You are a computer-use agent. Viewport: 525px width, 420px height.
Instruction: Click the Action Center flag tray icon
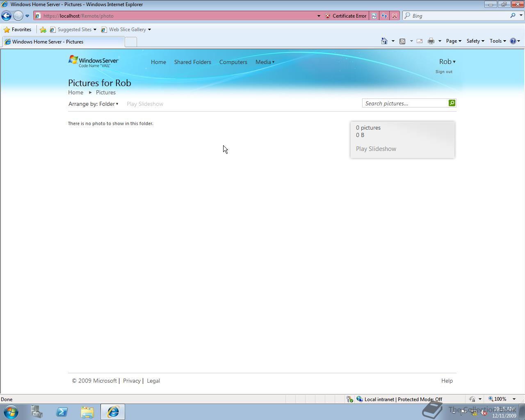(463, 412)
